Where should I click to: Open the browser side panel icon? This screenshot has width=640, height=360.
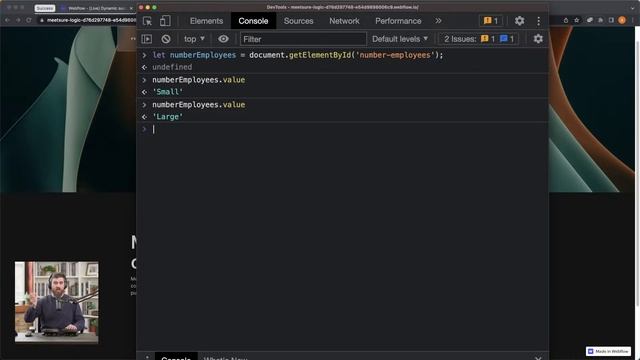coord(611,20)
